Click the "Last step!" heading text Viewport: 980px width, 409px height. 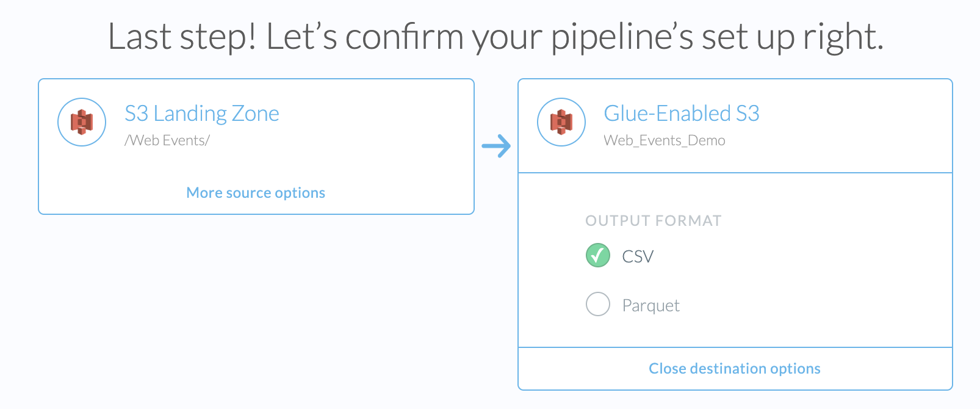tap(181, 37)
